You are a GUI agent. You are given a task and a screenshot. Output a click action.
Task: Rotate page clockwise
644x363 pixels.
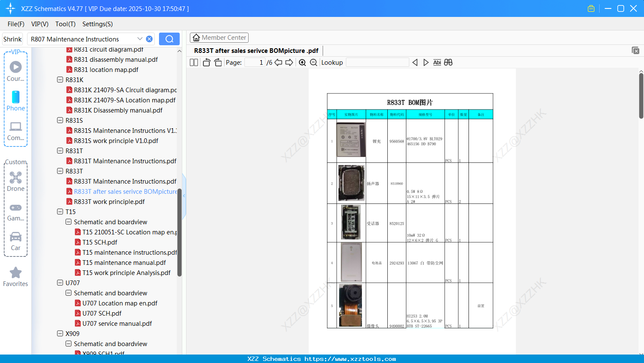pyautogui.click(x=218, y=63)
